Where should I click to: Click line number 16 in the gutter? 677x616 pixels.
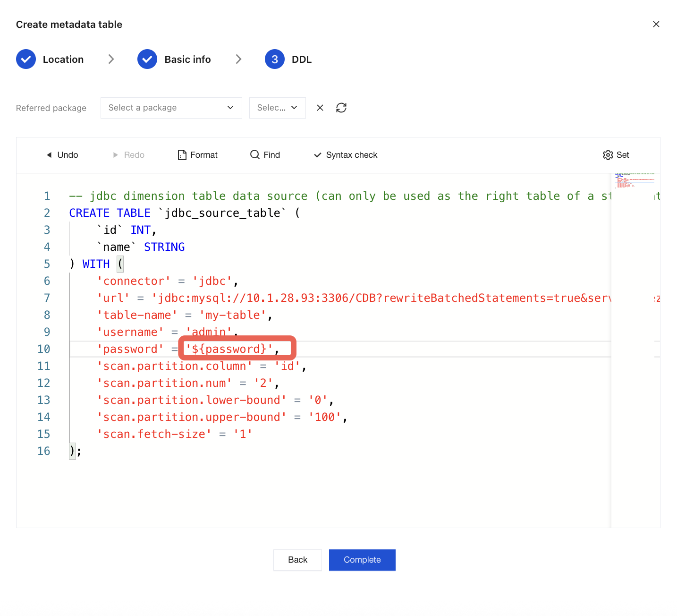click(43, 451)
